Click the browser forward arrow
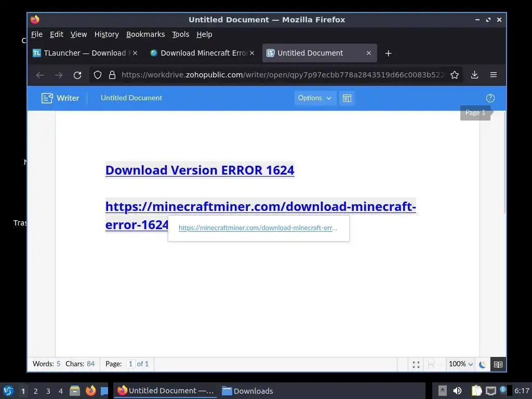Image resolution: width=532 pixels, height=399 pixels. pos(59,75)
